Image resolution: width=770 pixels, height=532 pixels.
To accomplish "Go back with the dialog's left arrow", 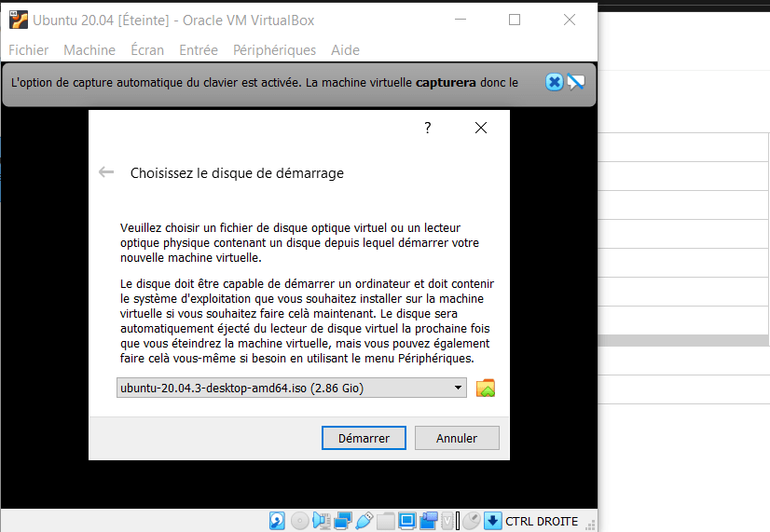I will (106, 172).
